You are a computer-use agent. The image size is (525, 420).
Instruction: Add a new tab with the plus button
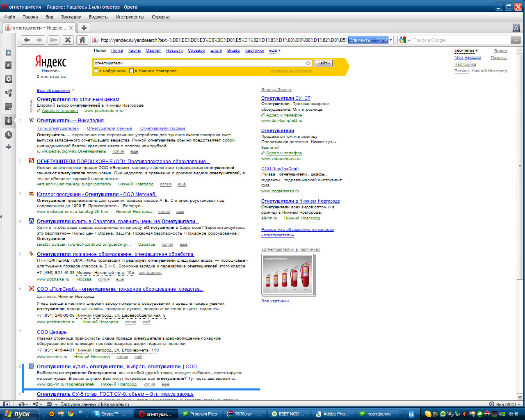84,28
